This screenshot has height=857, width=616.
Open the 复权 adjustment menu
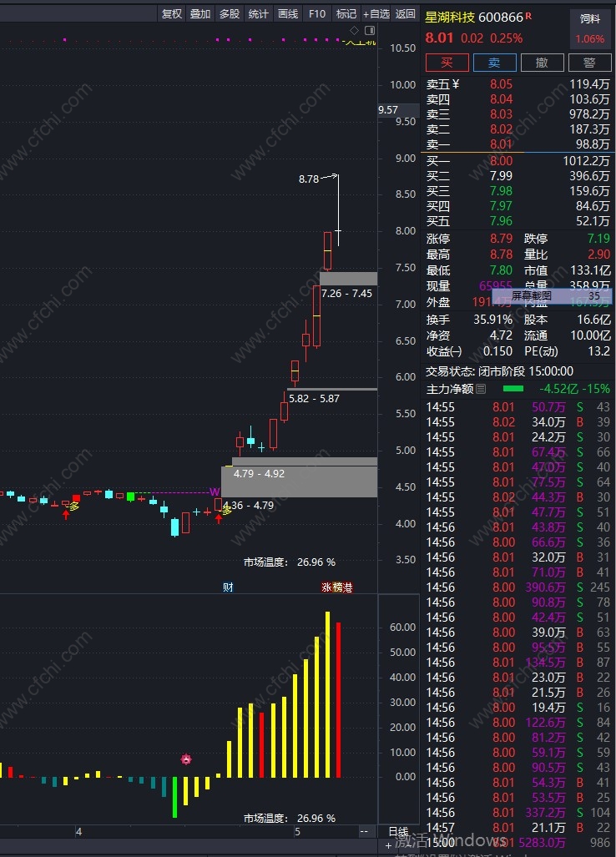tap(172, 13)
